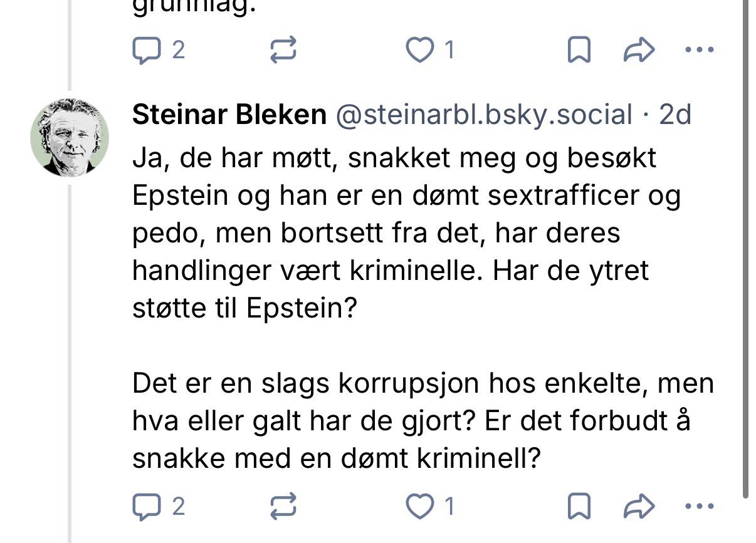Image resolution: width=756 pixels, height=543 pixels.
Task: Repost the top post ending in "grunnlag"
Action: click(282, 51)
